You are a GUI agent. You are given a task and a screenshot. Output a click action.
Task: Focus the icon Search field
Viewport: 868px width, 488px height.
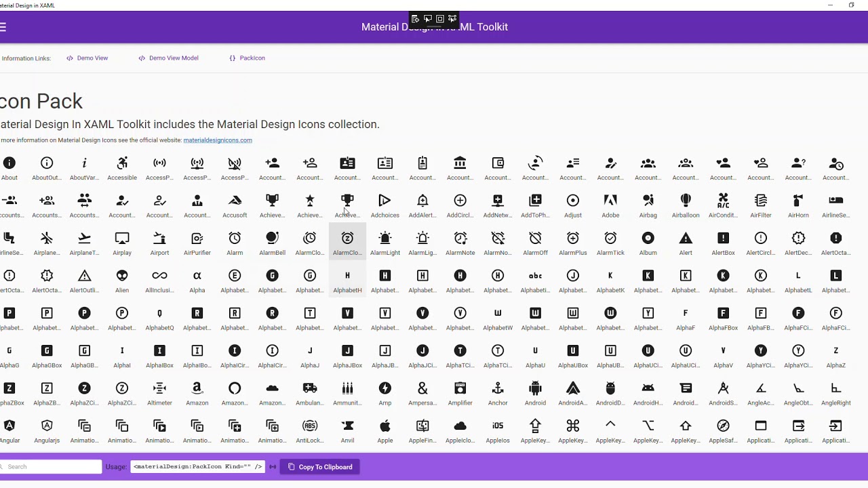tap(51, 467)
